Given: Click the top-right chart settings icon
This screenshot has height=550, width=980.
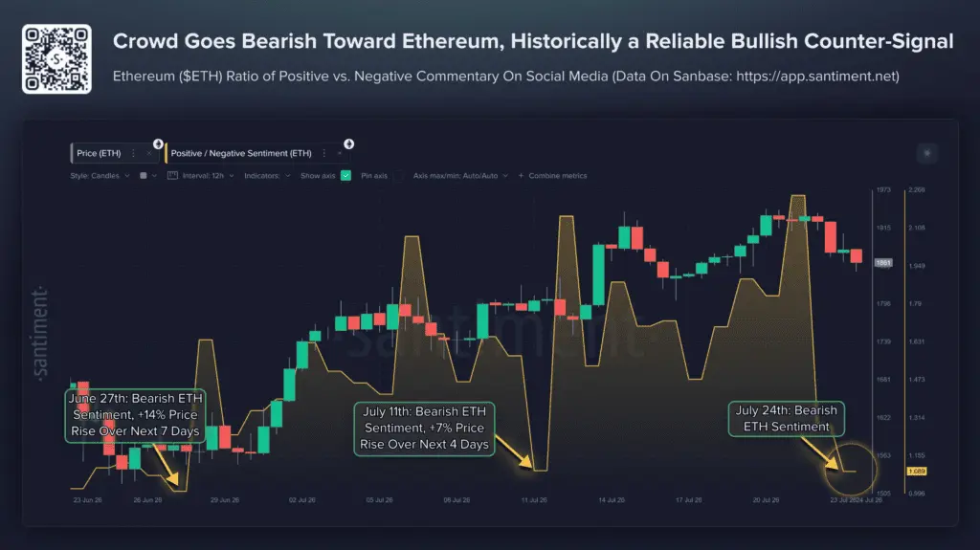Looking at the screenshot, I should 926,153.
